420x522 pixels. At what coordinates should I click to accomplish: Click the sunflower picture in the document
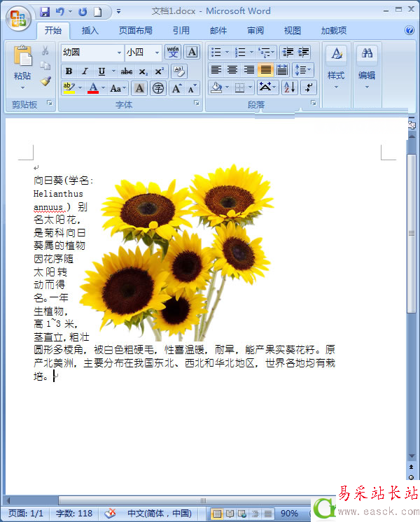tap(177, 253)
